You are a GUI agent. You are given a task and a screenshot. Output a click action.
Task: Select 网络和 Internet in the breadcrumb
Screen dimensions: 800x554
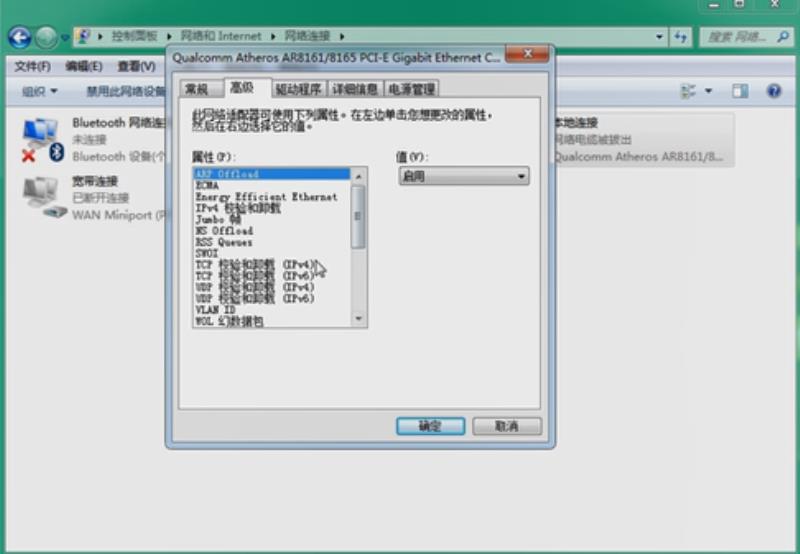click(221, 36)
